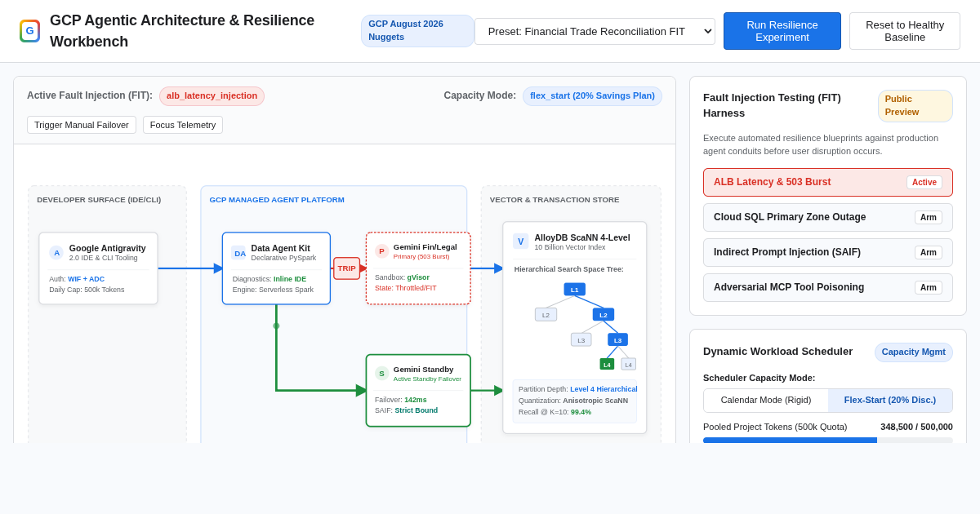Click 'Level 4 Hierarchical' partition depth
Viewport: 980px width, 514px height.
(x=604, y=389)
